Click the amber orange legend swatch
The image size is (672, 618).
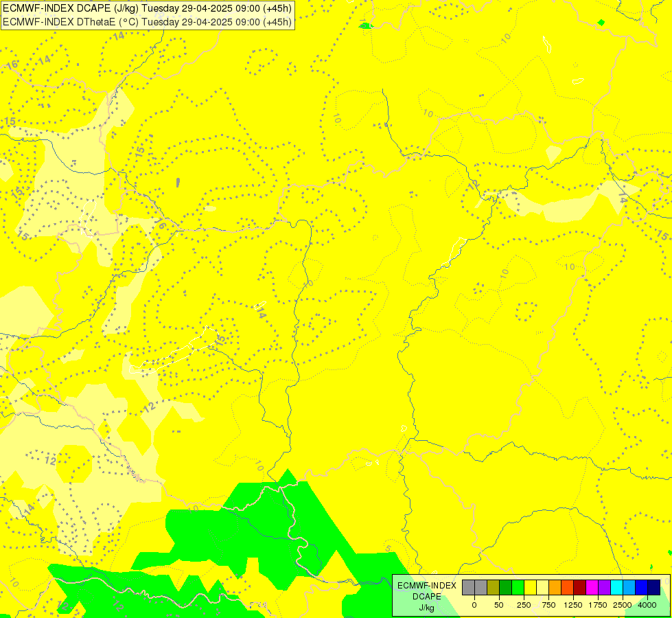[x=555, y=588]
